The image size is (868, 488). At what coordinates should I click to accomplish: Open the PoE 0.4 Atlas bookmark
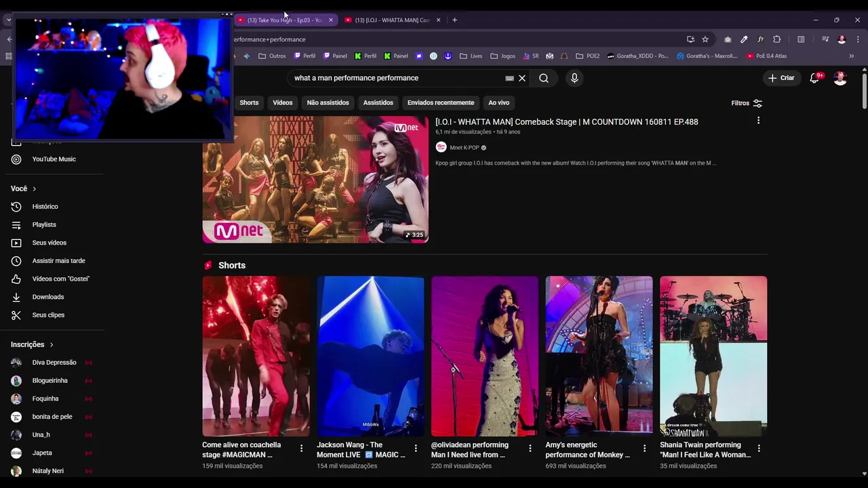tap(766, 56)
